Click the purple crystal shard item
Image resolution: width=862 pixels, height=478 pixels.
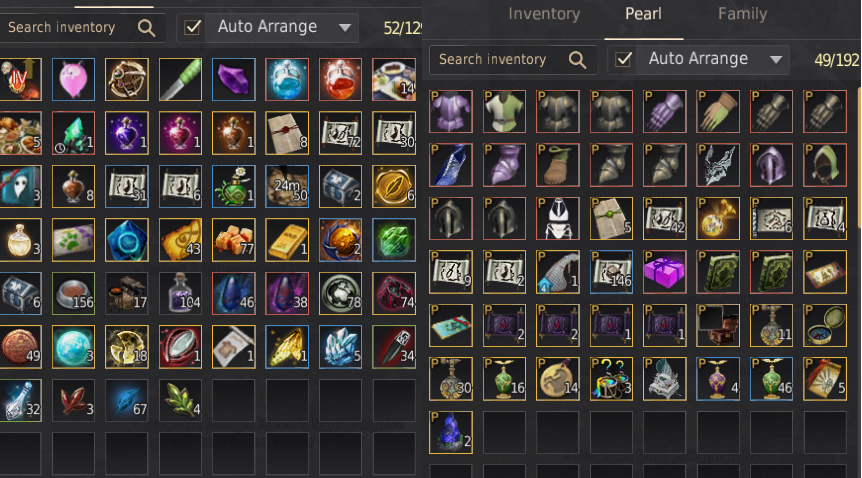pos(234,79)
